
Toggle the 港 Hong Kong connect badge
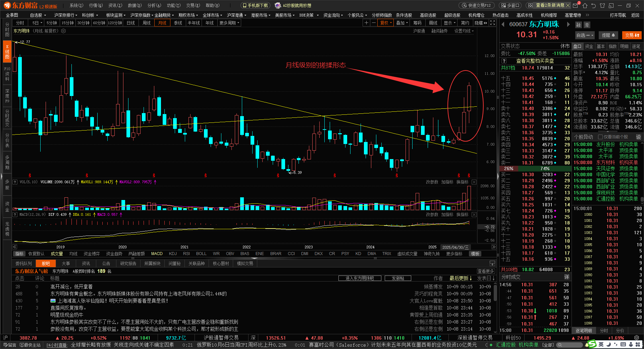[587, 25]
